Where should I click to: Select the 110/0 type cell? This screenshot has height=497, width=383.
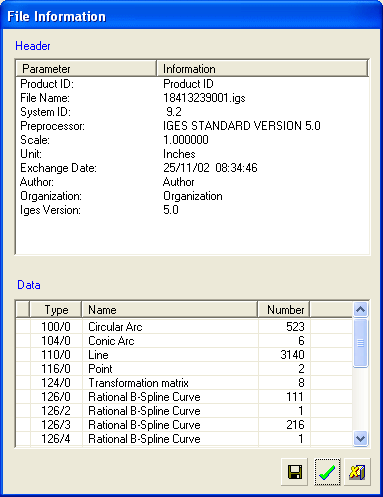[x=56, y=355]
